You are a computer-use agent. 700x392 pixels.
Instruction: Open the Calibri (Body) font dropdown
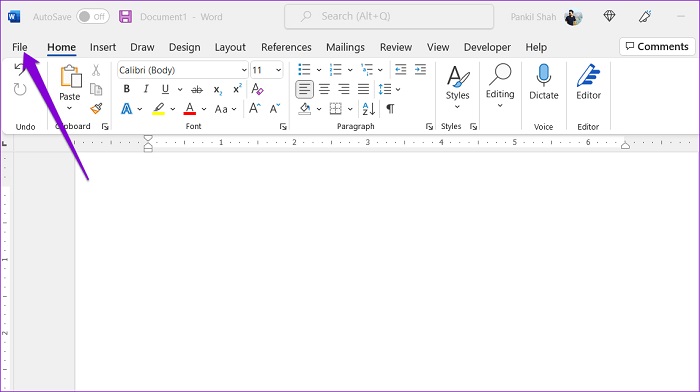(244, 70)
